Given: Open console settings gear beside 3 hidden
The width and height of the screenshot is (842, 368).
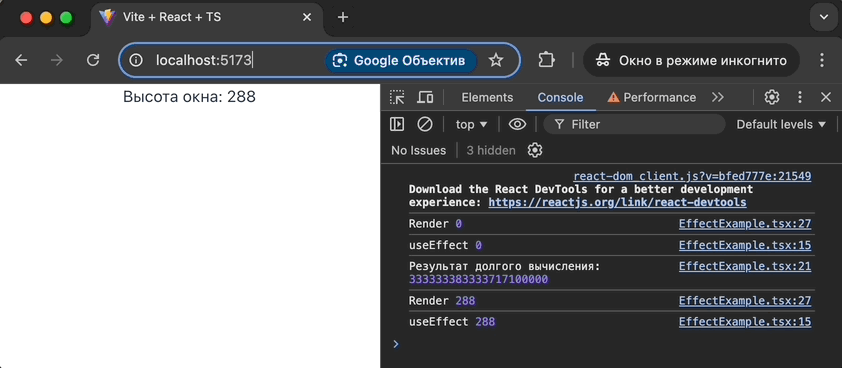Looking at the screenshot, I should point(534,150).
